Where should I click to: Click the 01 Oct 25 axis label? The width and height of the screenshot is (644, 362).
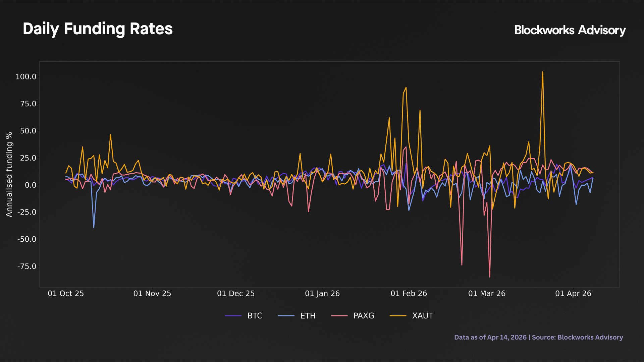click(x=66, y=294)
